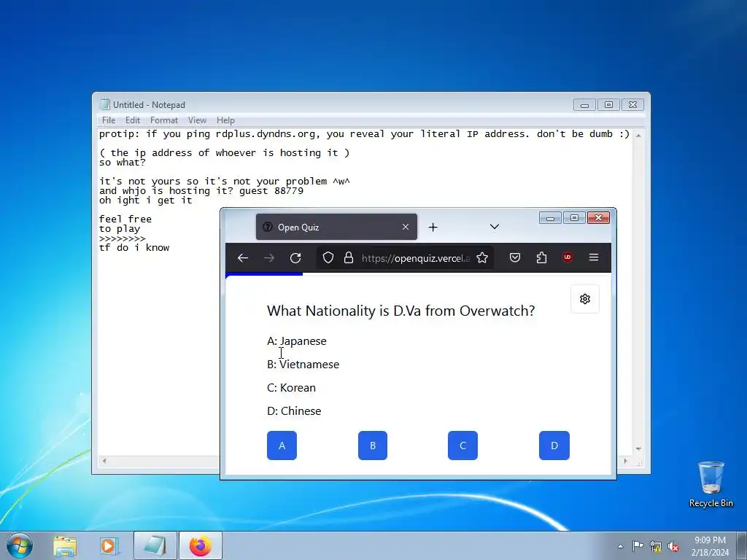Open the Recycle Bin desktop icon
This screenshot has width=747, height=560.
point(711,484)
